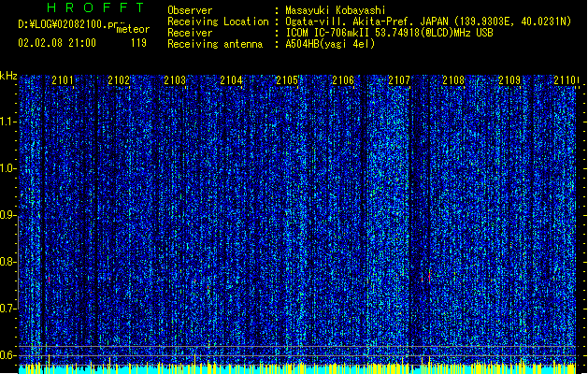The height and width of the screenshot is (374, 588).
Task: Select the 2102 time marker
Action: pos(119,80)
